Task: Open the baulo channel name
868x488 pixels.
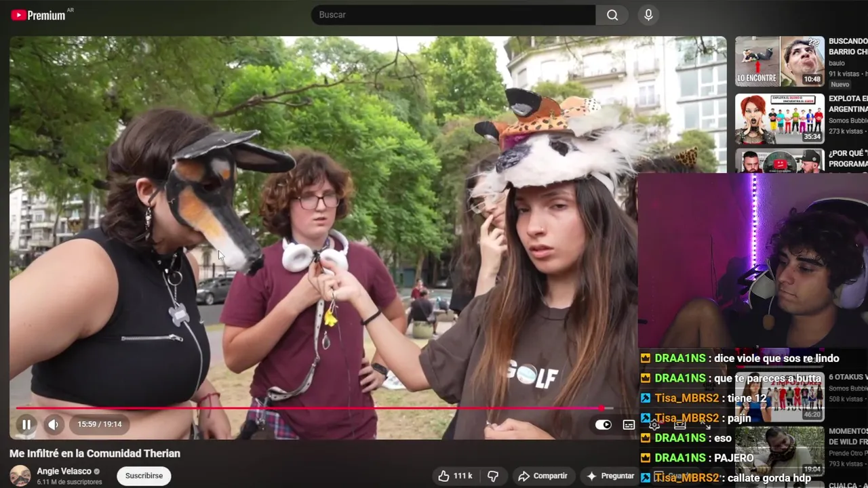Action: coord(837,64)
